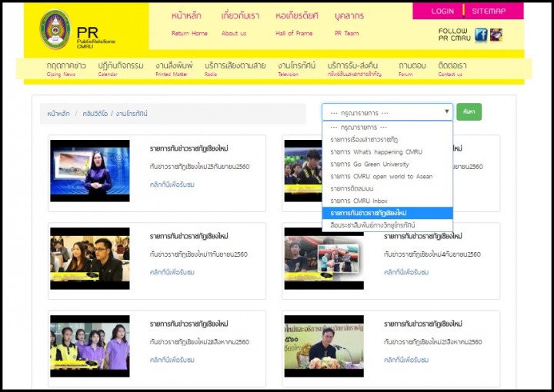The height and width of the screenshot is (392, 554).
Task: Open the Television section
Action: point(296,69)
